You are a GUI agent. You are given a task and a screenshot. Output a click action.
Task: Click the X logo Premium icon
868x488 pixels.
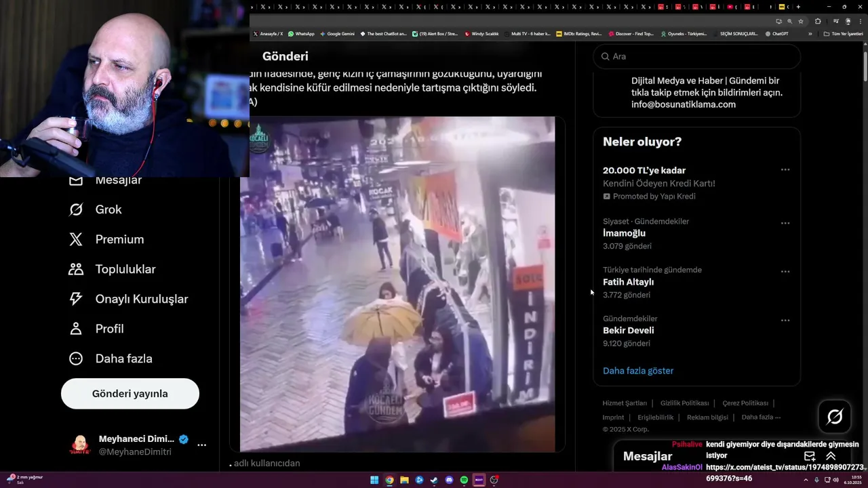pyautogui.click(x=76, y=239)
